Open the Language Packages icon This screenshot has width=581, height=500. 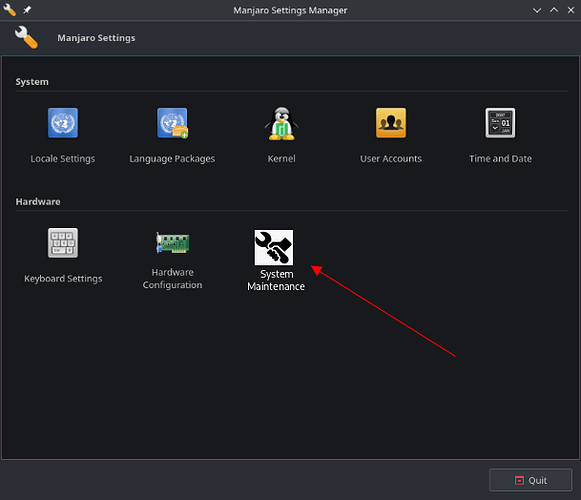tap(172, 123)
